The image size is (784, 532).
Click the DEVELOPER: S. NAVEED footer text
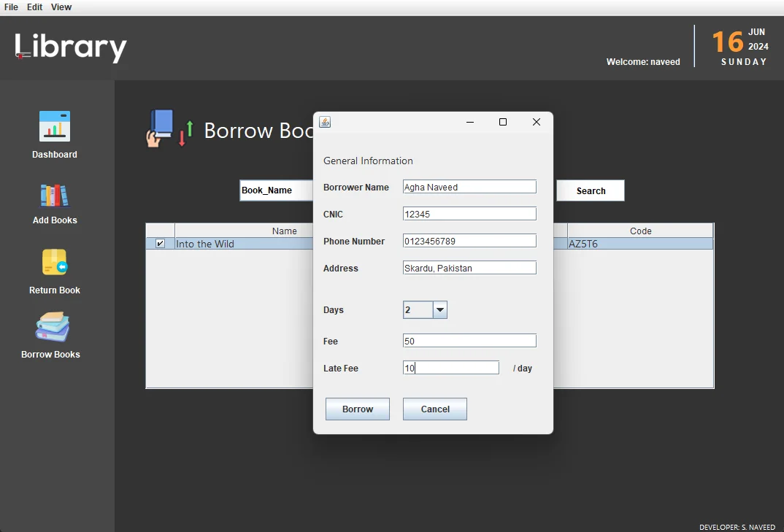click(x=737, y=527)
